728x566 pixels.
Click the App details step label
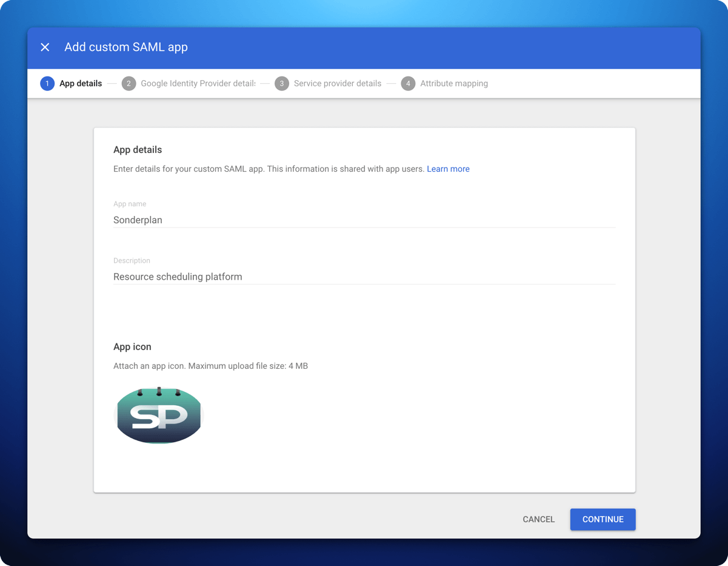80,83
